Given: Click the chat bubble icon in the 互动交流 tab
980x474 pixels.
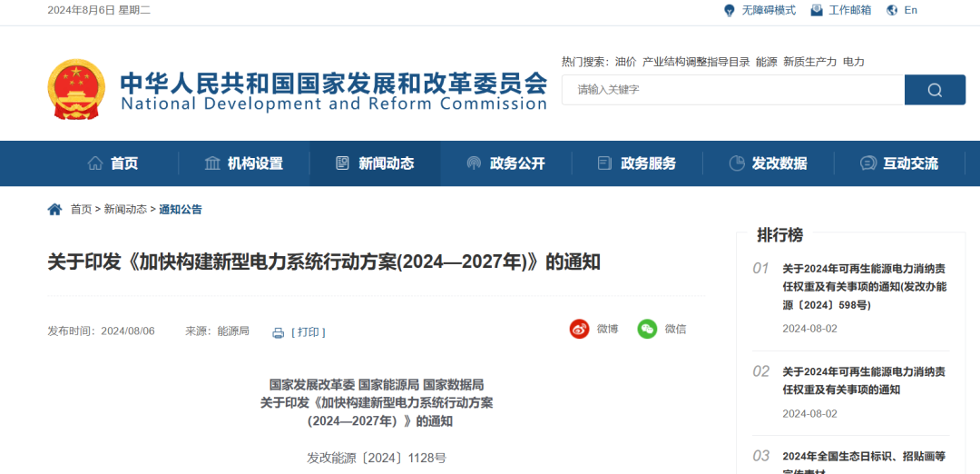Looking at the screenshot, I should pos(867,163).
